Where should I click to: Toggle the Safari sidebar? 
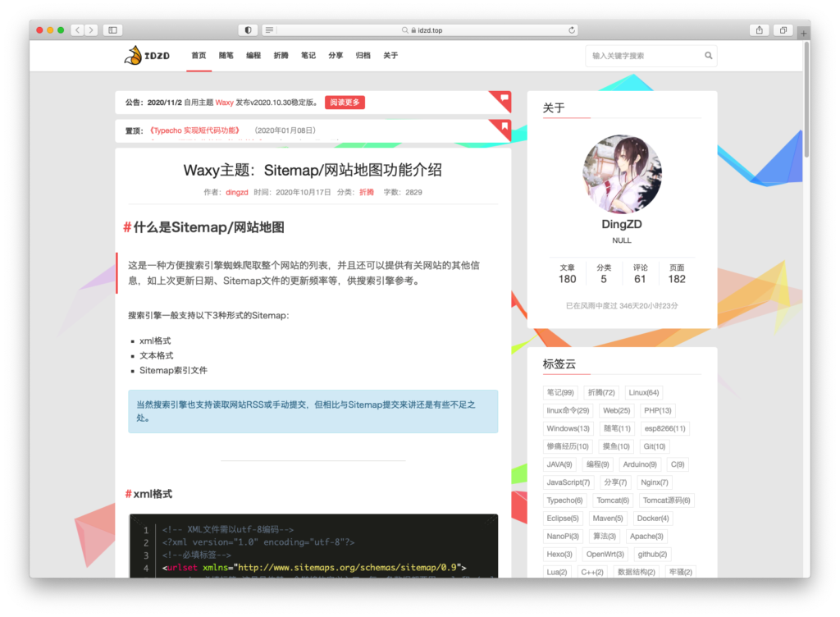pyautogui.click(x=112, y=30)
